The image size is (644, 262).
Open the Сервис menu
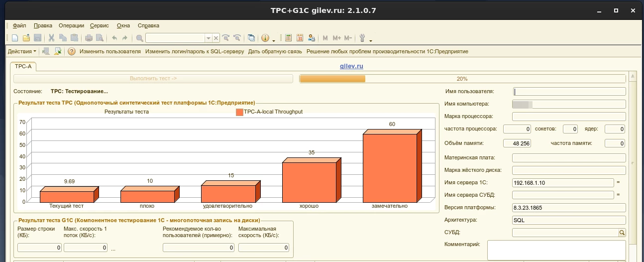click(100, 25)
